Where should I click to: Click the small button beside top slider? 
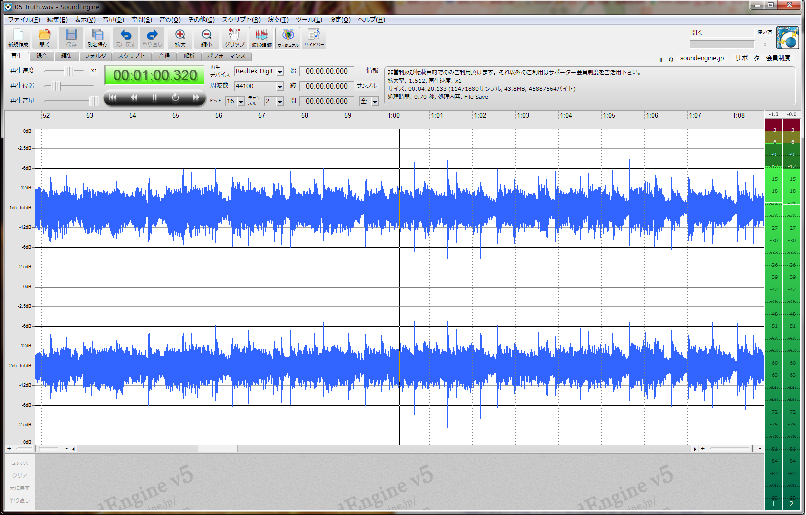coord(93,70)
